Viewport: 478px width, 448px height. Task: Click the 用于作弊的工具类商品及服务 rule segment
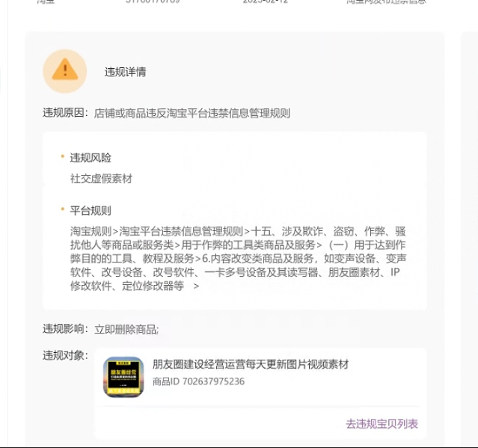click(x=248, y=245)
